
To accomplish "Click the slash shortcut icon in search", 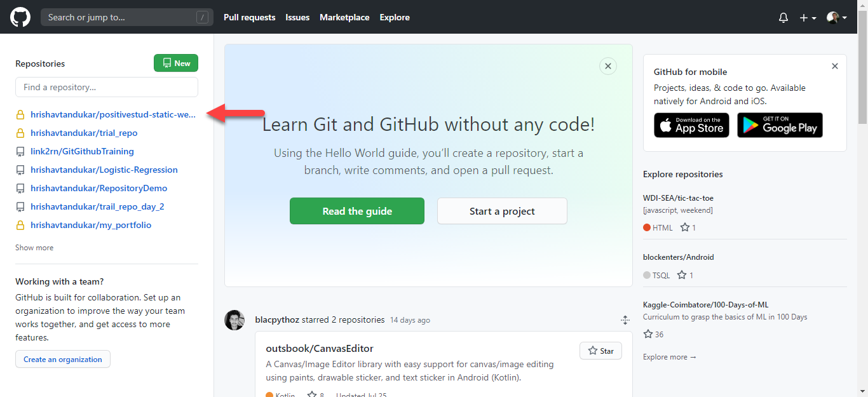I will point(203,18).
